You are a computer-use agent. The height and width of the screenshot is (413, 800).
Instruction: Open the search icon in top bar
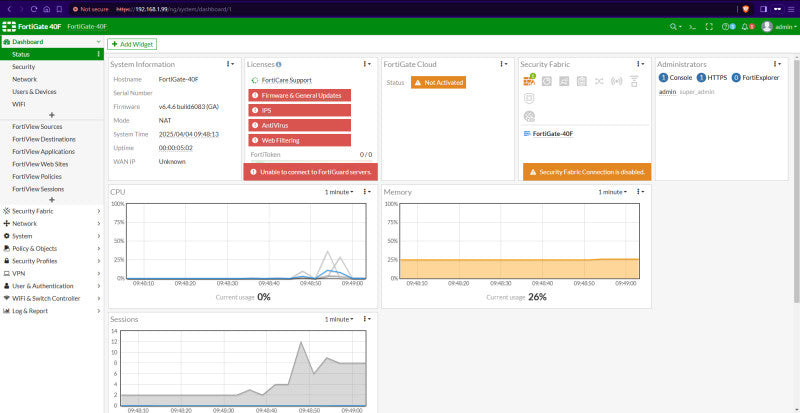pyautogui.click(x=676, y=27)
